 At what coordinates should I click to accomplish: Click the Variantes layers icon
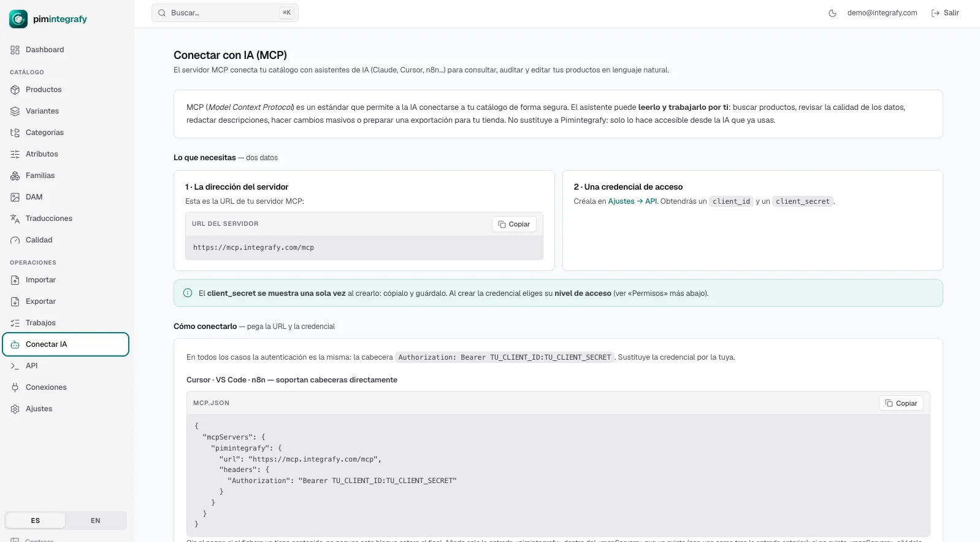pyautogui.click(x=15, y=111)
